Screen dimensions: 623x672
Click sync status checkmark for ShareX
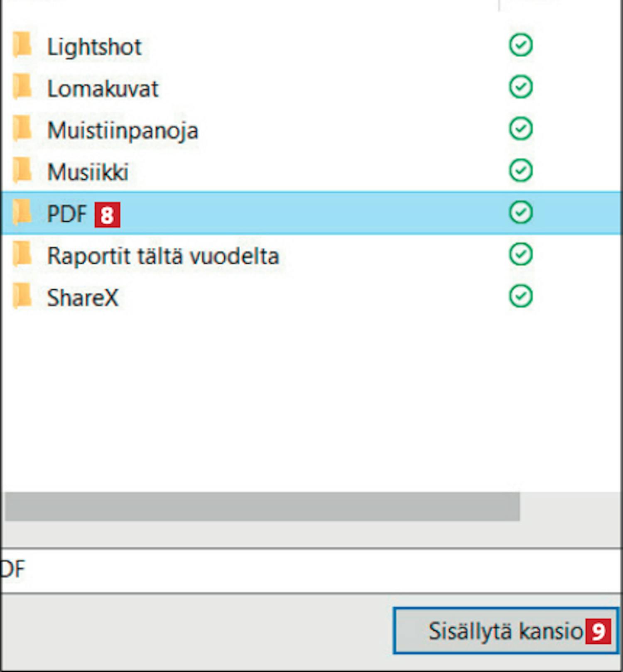[521, 296]
